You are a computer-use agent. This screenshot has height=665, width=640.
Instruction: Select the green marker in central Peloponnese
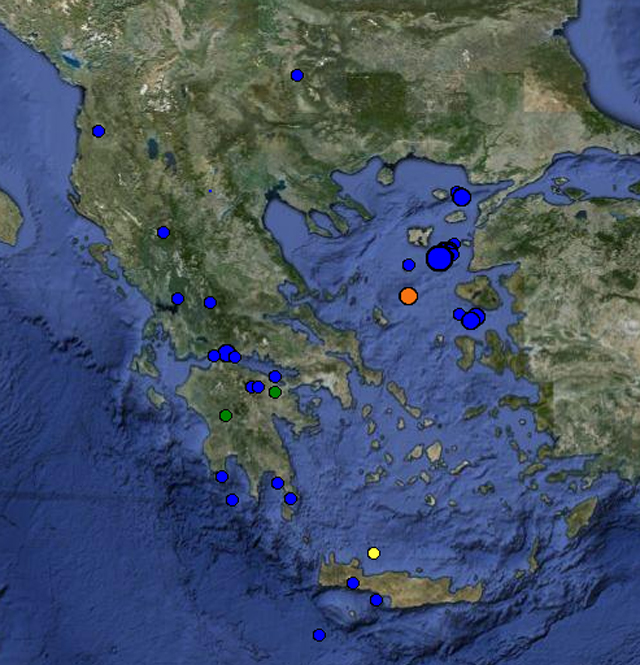pos(226,415)
